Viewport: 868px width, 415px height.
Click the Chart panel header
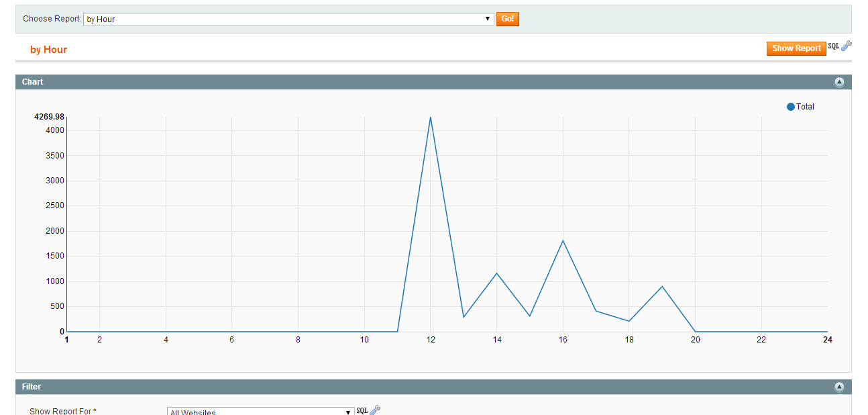coord(433,82)
